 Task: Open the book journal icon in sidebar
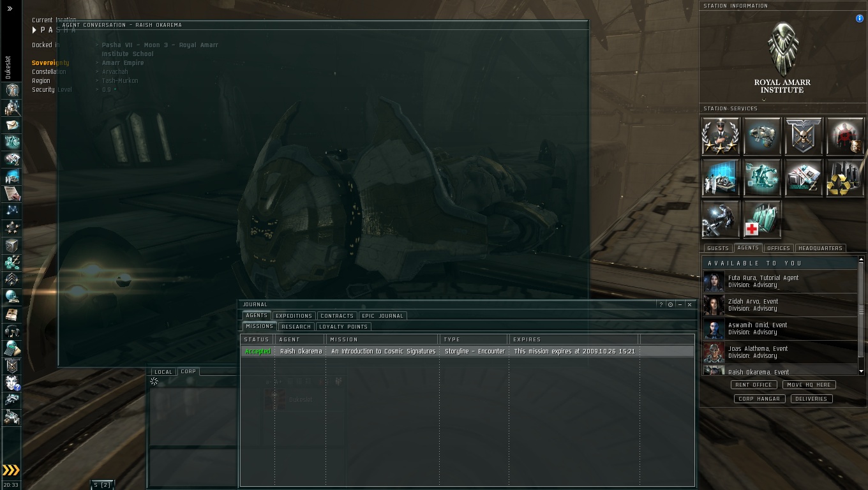[x=12, y=314]
